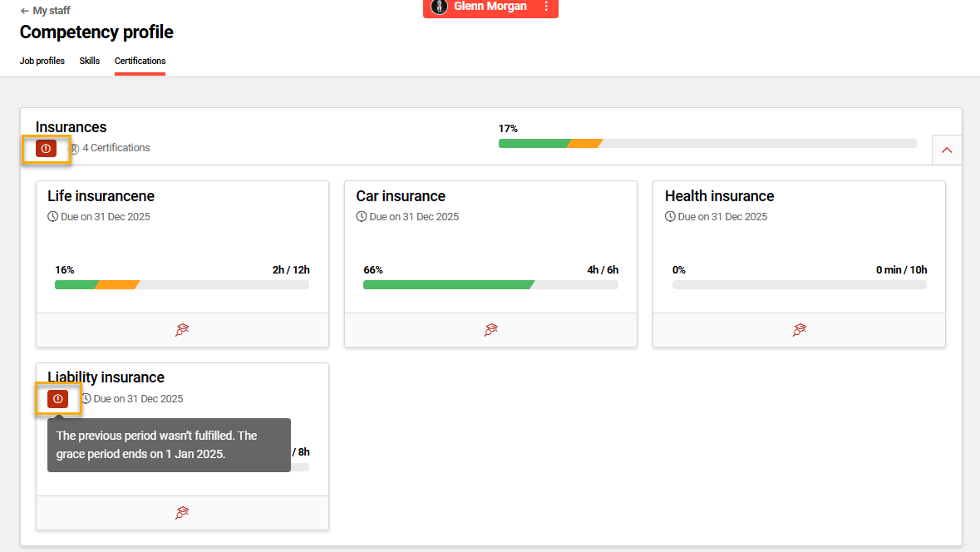Collapse the Insurances section with the chevron

(x=946, y=150)
